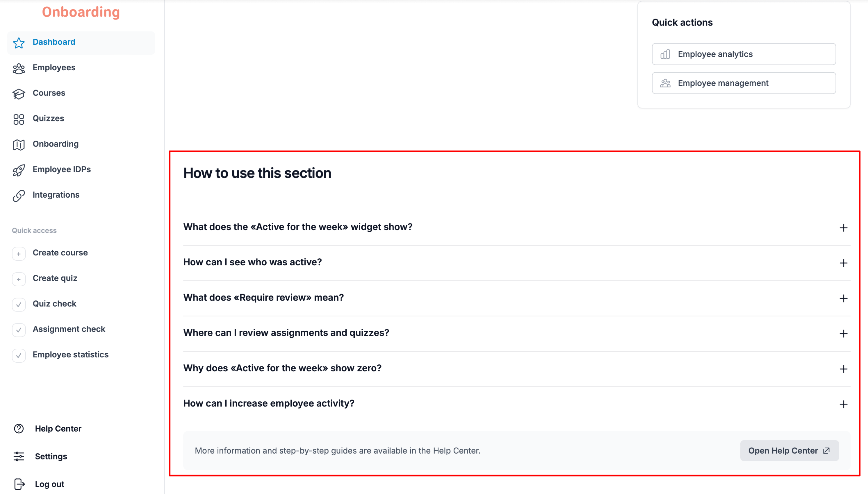Click the Settings sliders icon
The height and width of the screenshot is (494, 868).
pos(19,456)
